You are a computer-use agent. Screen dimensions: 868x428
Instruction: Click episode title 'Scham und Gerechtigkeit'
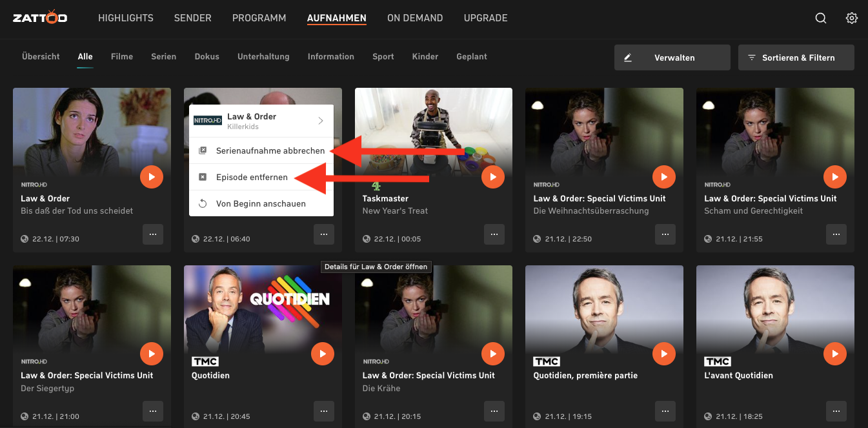tap(753, 210)
